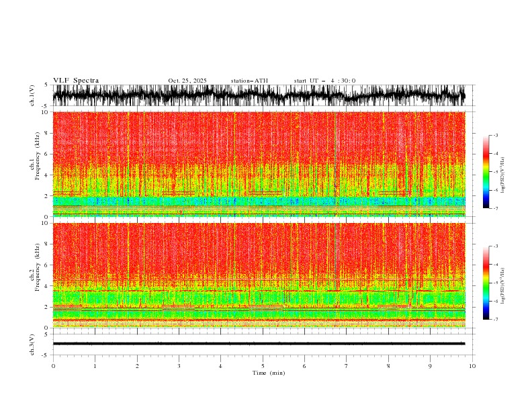Click the 'station=ATH' label
Screen dimensions: 532x411
click(x=249, y=81)
